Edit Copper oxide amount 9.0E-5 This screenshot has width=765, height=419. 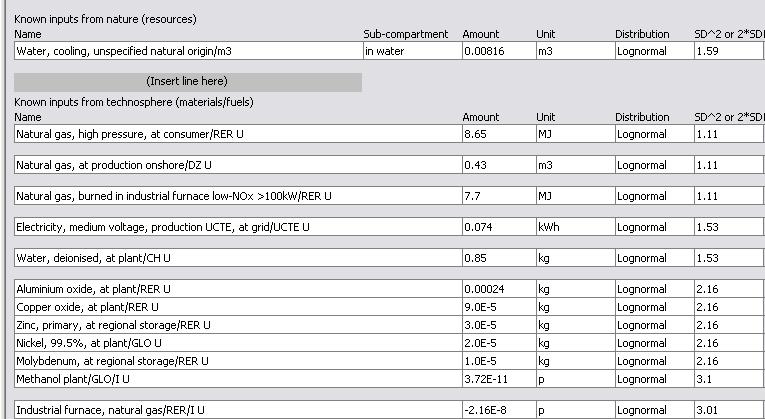point(496,308)
